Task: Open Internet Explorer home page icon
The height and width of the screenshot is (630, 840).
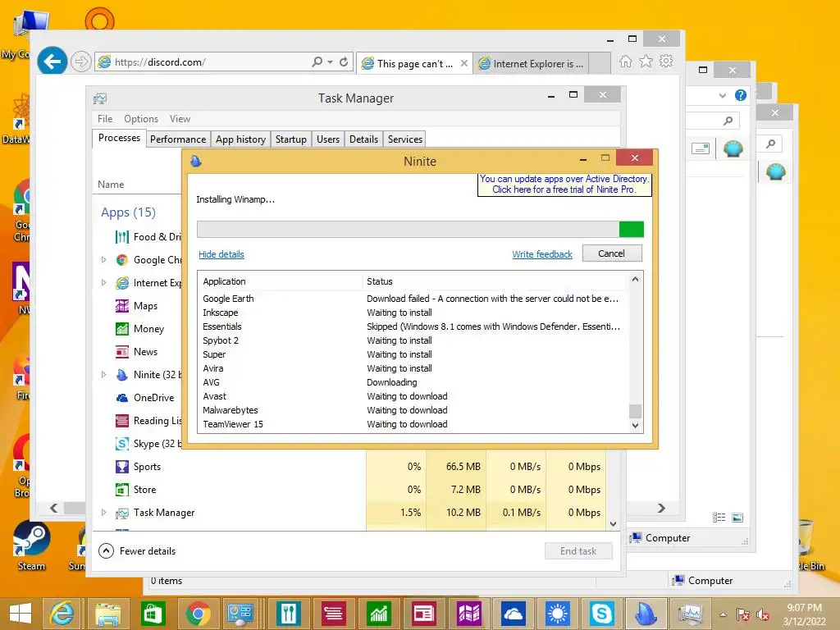Action: pyautogui.click(x=625, y=62)
